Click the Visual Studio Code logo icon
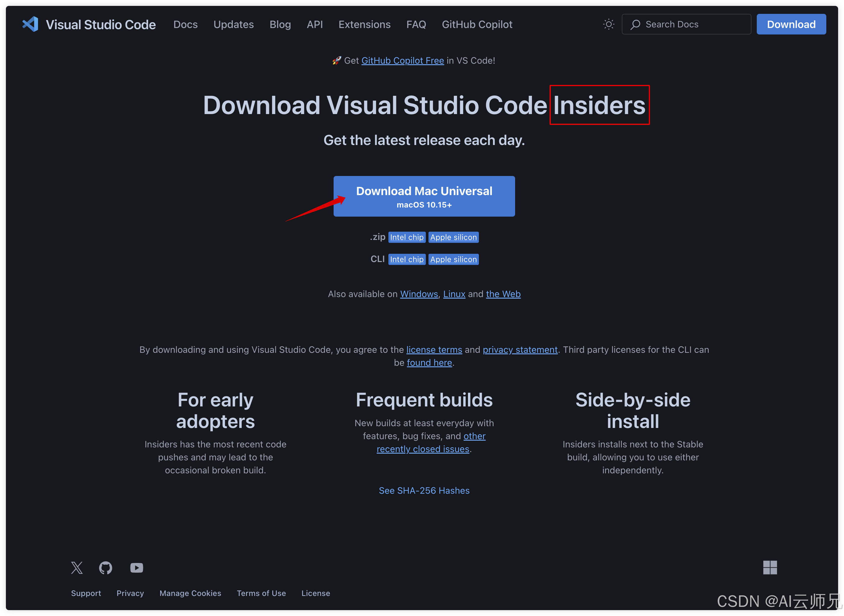 click(31, 24)
